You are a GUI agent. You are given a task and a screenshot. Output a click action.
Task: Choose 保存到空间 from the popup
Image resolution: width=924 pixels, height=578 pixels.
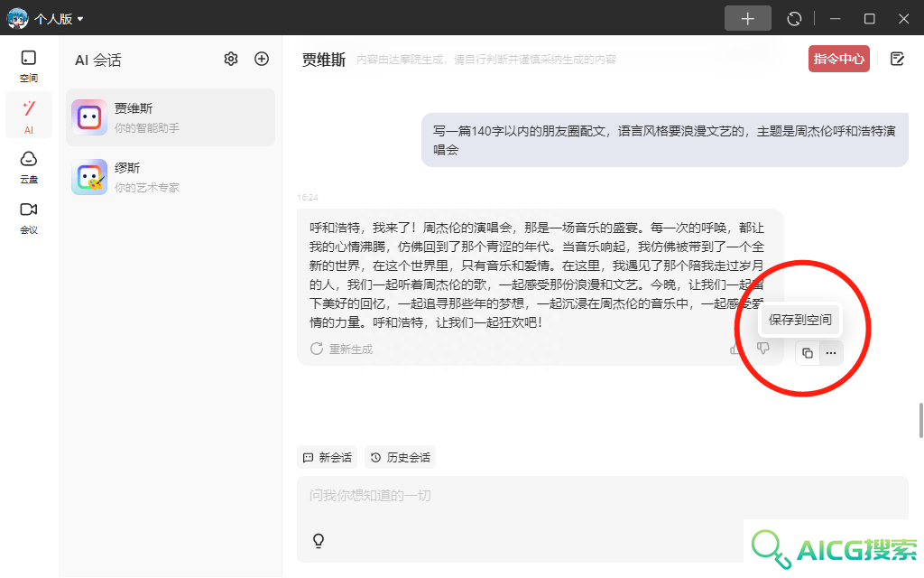pyautogui.click(x=799, y=320)
